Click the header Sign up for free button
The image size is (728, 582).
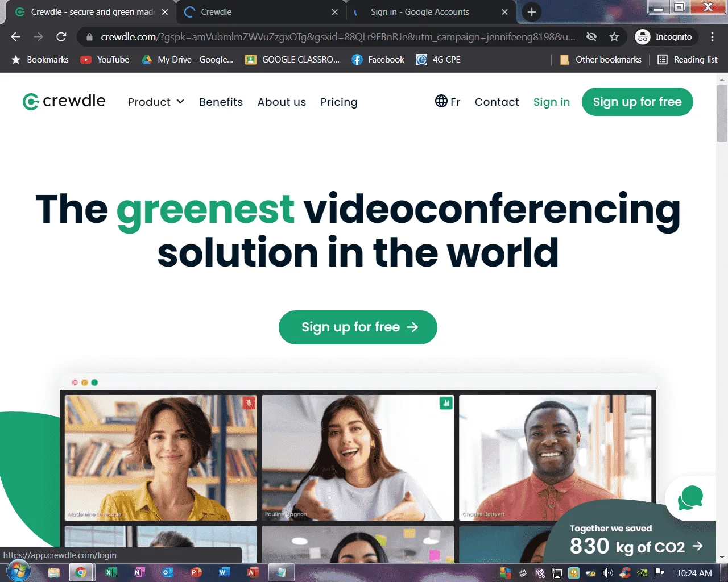(x=637, y=102)
